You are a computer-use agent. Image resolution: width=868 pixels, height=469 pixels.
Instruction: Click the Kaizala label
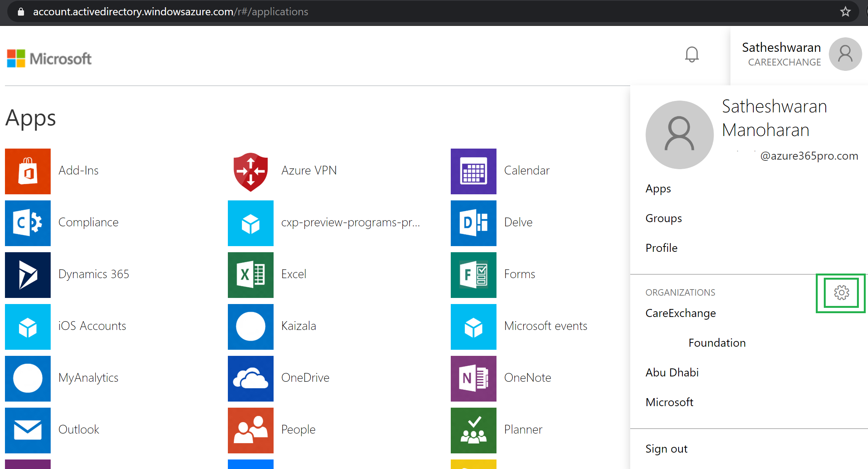(299, 326)
